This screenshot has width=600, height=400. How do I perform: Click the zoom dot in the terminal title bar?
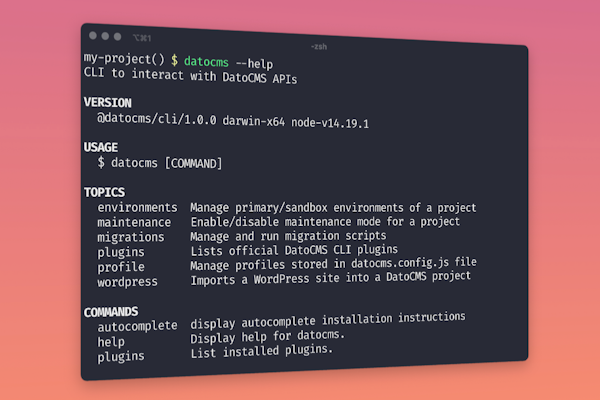click(x=117, y=37)
